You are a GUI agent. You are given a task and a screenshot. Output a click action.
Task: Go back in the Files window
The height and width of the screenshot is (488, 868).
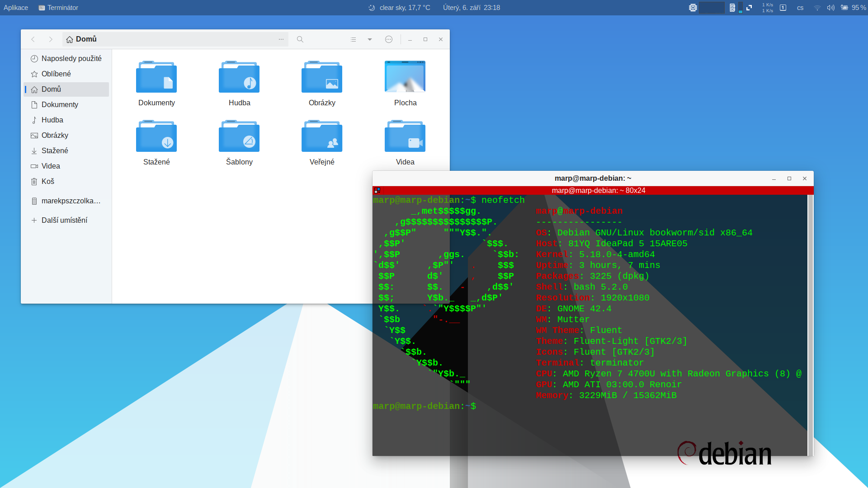(x=33, y=39)
